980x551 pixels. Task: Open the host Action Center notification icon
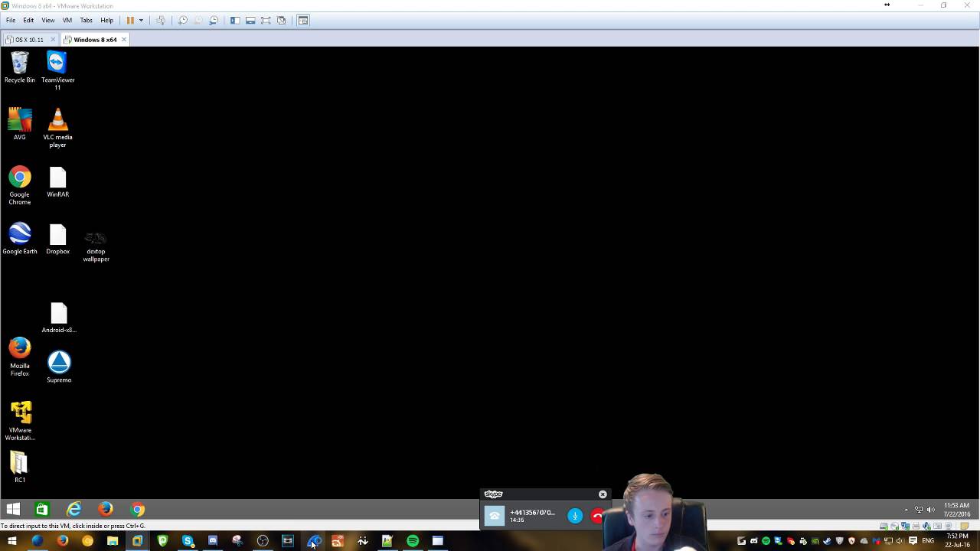click(913, 540)
